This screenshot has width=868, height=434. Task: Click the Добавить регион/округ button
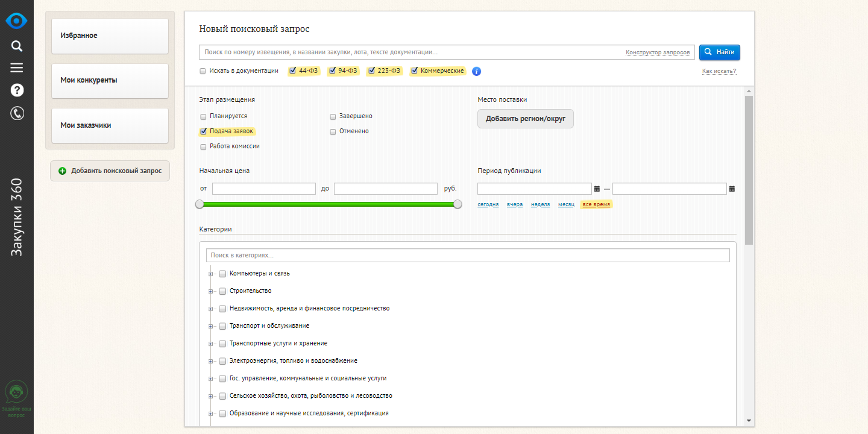pos(526,119)
